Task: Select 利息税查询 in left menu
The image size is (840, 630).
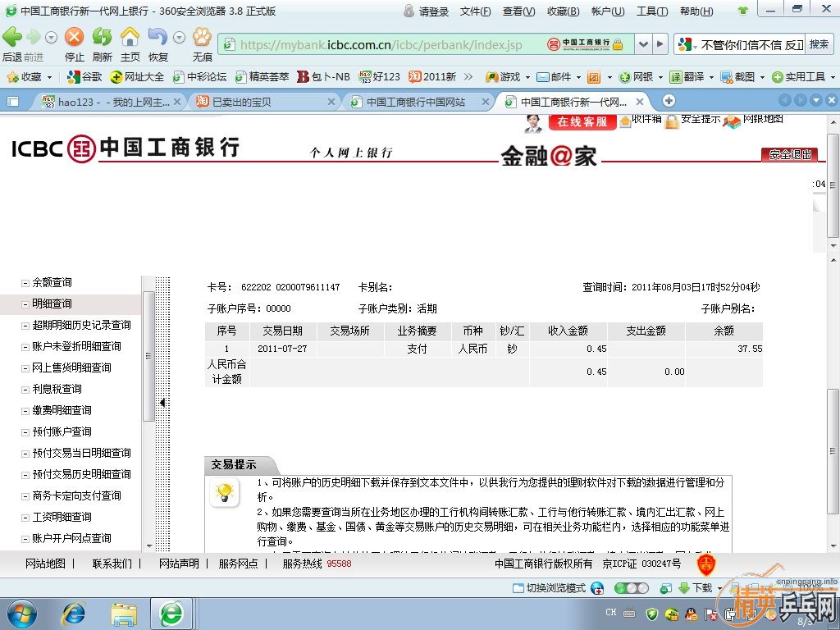Action: 57,389
